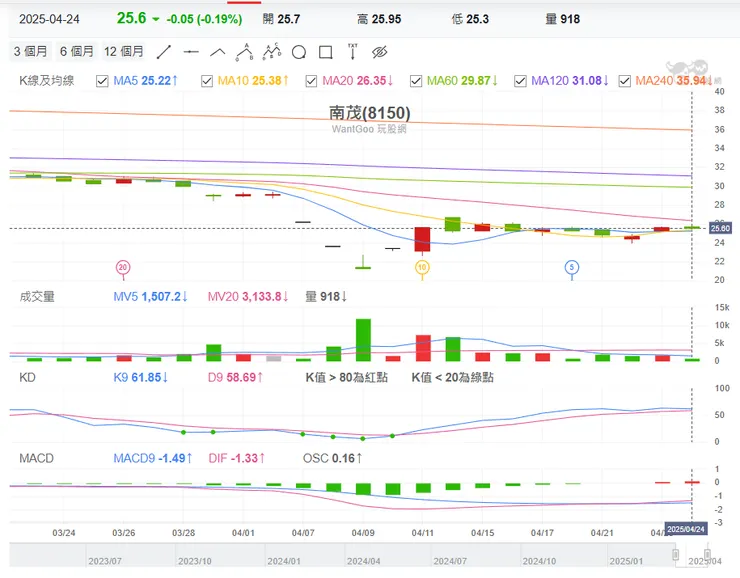740x578 pixels.
Task: Click the date 2025-04-24 in header
Action: [x=49, y=19]
